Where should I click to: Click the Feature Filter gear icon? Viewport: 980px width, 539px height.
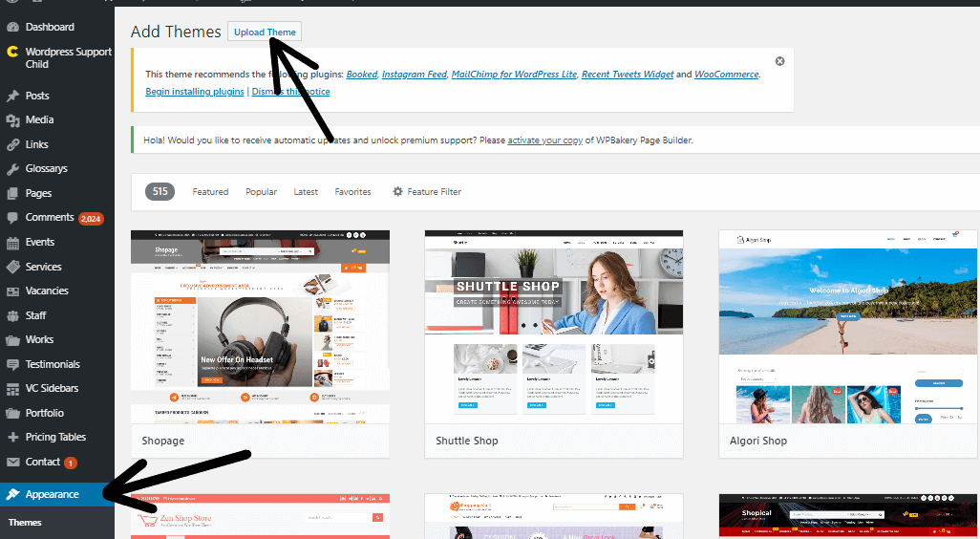[397, 191]
